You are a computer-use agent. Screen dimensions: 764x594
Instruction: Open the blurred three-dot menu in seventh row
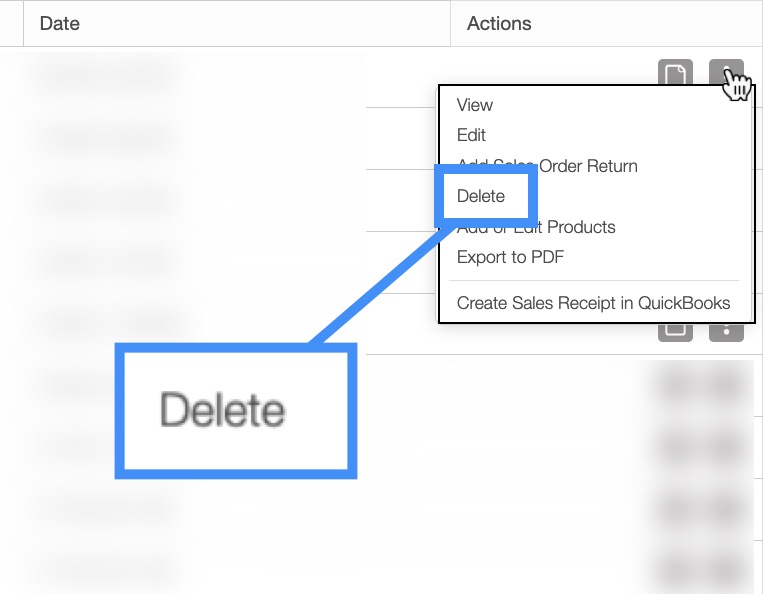coord(728,447)
